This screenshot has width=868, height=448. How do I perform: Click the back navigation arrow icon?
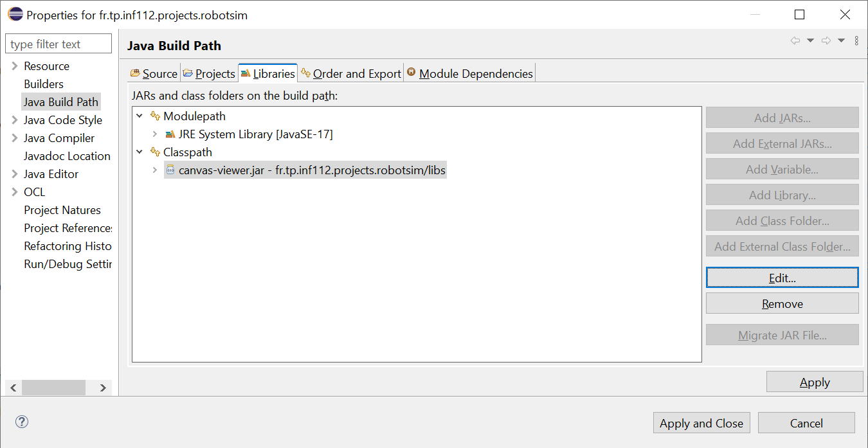click(795, 40)
